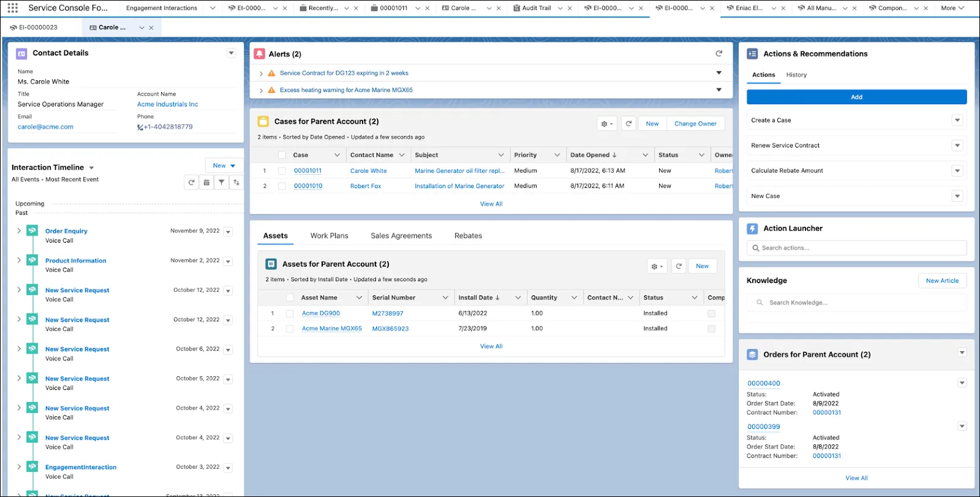Toggle the Acme DG900 Competitor checkbox

[x=711, y=313]
